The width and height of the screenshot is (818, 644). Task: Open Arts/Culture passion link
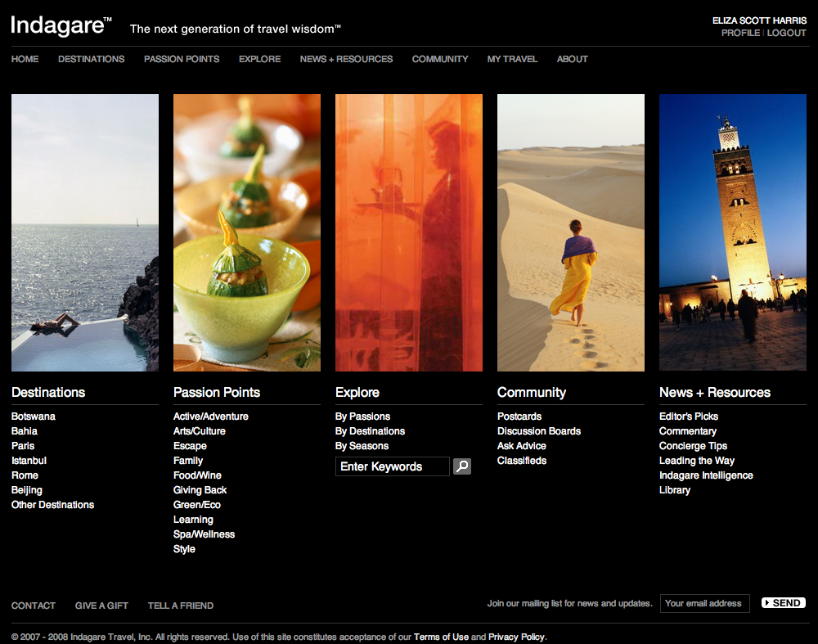[x=200, y=431]
